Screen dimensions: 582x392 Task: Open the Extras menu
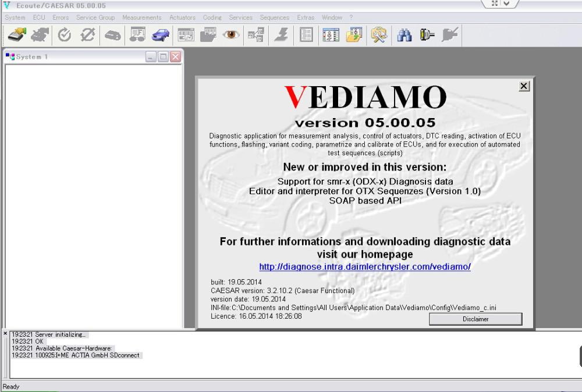tap(306, 17)
